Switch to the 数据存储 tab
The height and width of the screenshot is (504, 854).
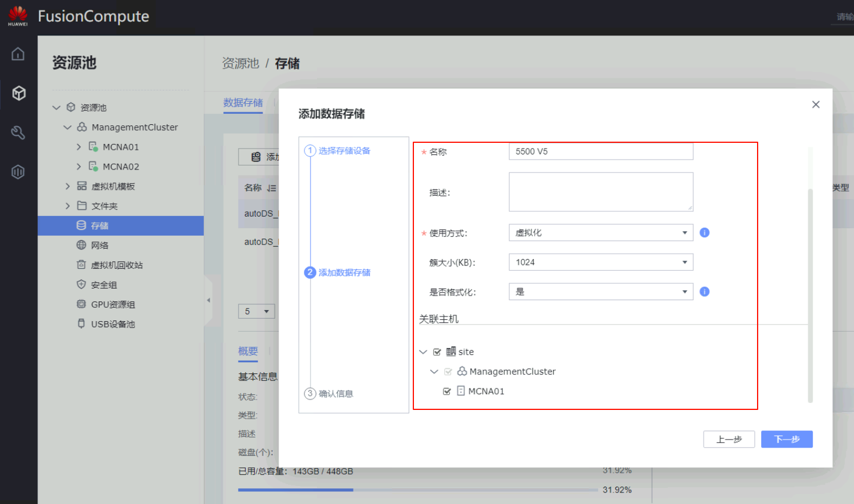coord(243,103)
